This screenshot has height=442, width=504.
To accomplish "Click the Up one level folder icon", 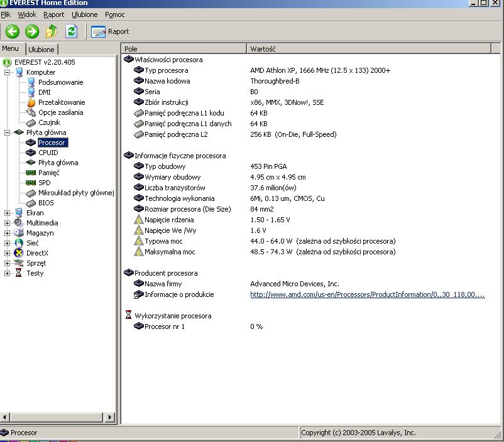I will tap(52, 31).
